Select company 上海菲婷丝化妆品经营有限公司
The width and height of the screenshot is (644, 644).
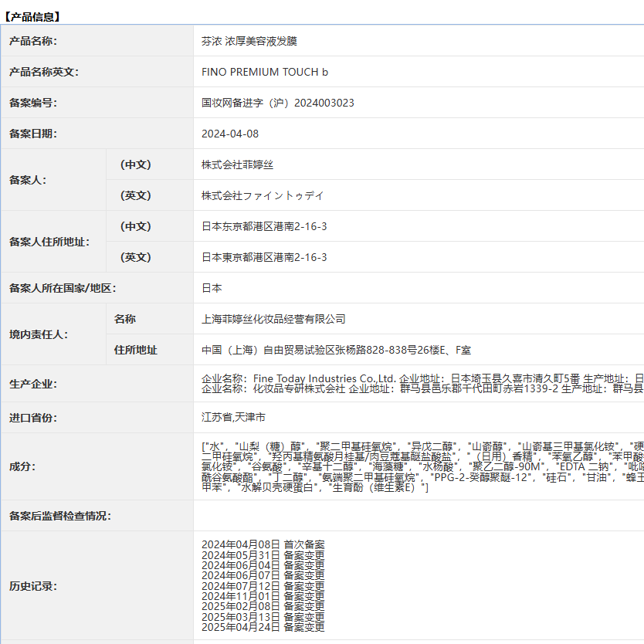(x=273, y=319)
